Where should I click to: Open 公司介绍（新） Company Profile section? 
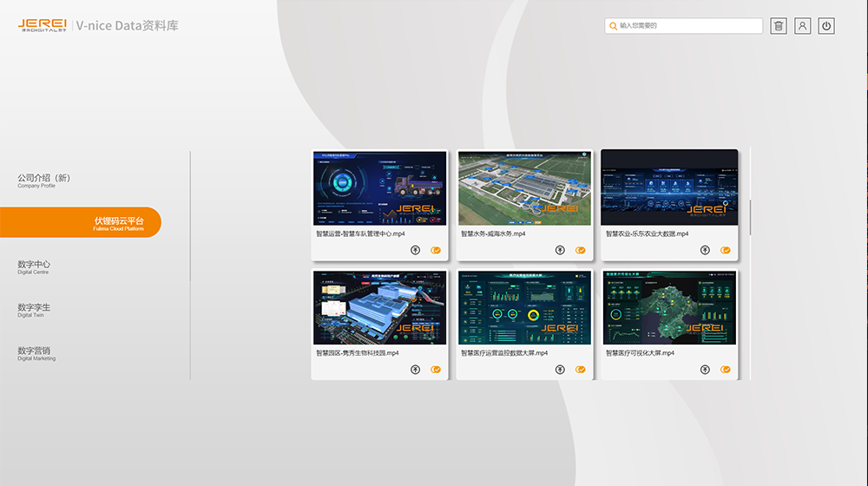[x=43, y=180]
